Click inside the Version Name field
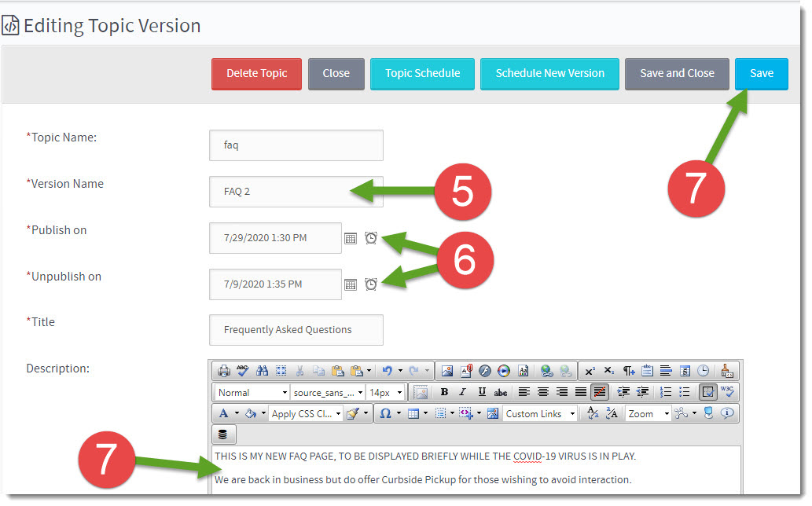Image resolution: width=812 pixels, height=506 pixels. 296,191
